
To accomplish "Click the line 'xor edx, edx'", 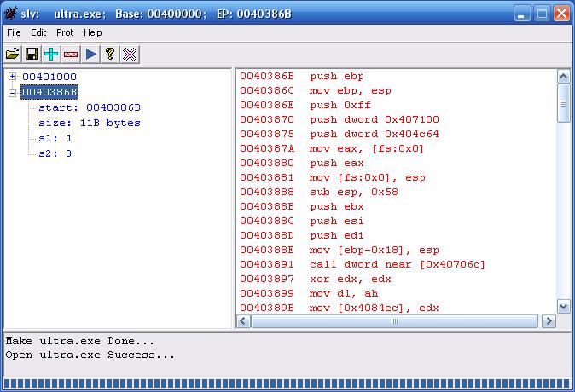I will point(316,279).
